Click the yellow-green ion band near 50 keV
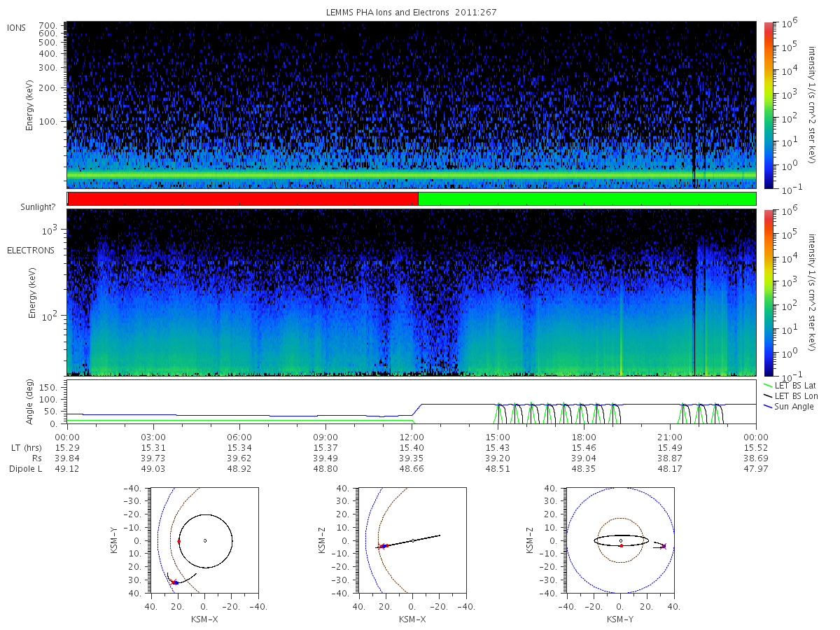The image size is (840, 630). click(x=412, y=174)
